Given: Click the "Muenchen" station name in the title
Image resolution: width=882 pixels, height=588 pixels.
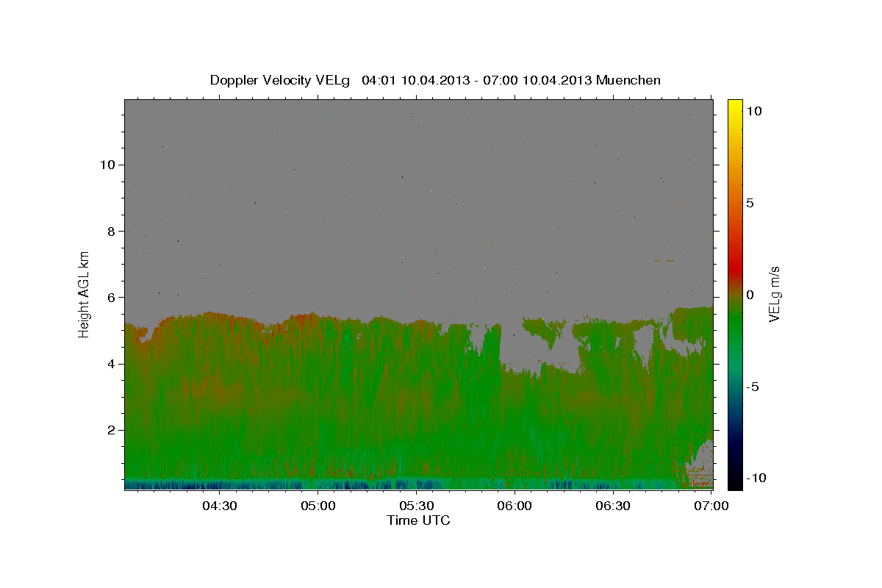Looking at the screenshot, I should 629,80.
